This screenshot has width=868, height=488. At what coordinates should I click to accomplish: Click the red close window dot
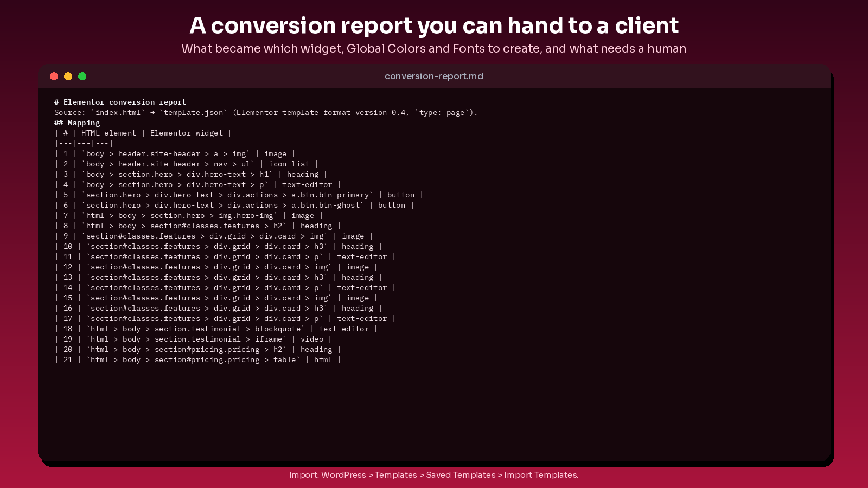click(x=54, y=76)
